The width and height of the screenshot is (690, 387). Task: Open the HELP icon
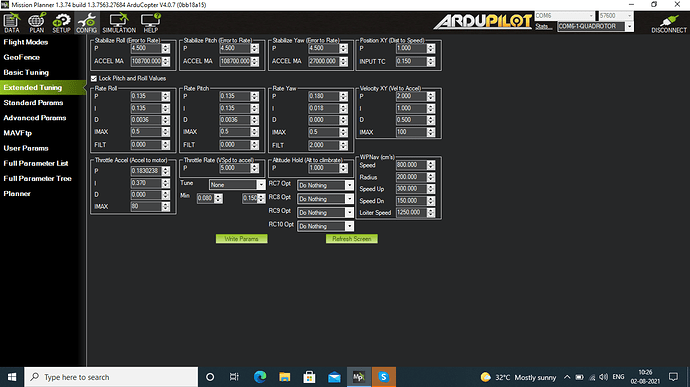(x=150, y=23)
